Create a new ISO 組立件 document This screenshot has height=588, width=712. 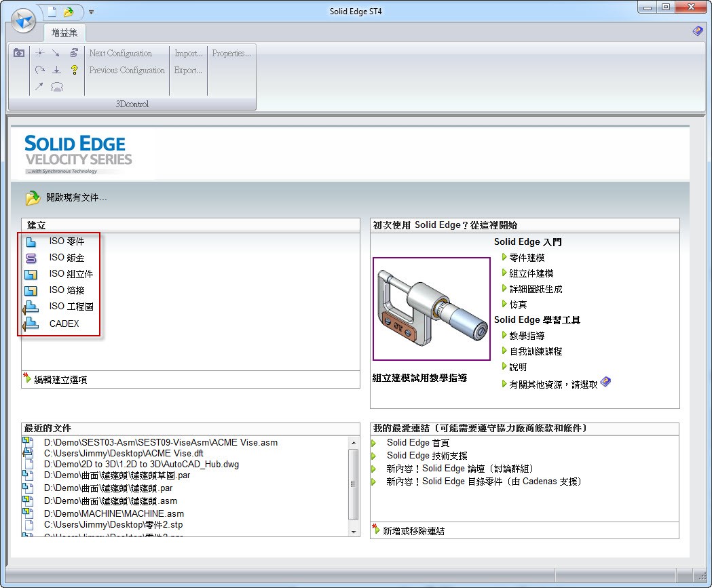coord(71,274)
